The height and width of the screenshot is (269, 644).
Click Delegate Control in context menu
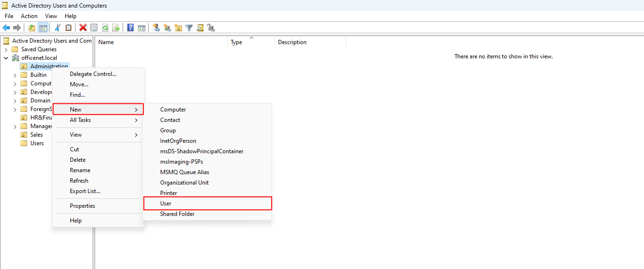coord(93,74)
